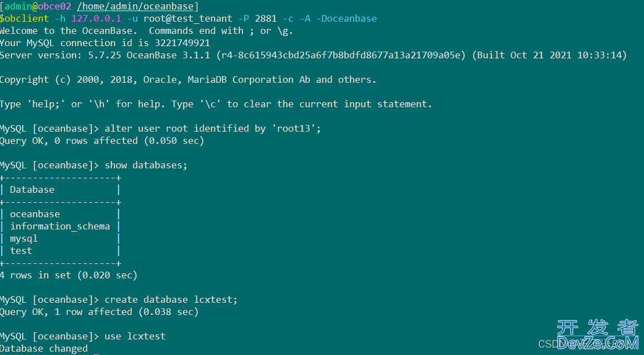The image size is (644, 355).
Task: Click the Copyright Oracle MariaDB line
Action: (x=188, y=79)
